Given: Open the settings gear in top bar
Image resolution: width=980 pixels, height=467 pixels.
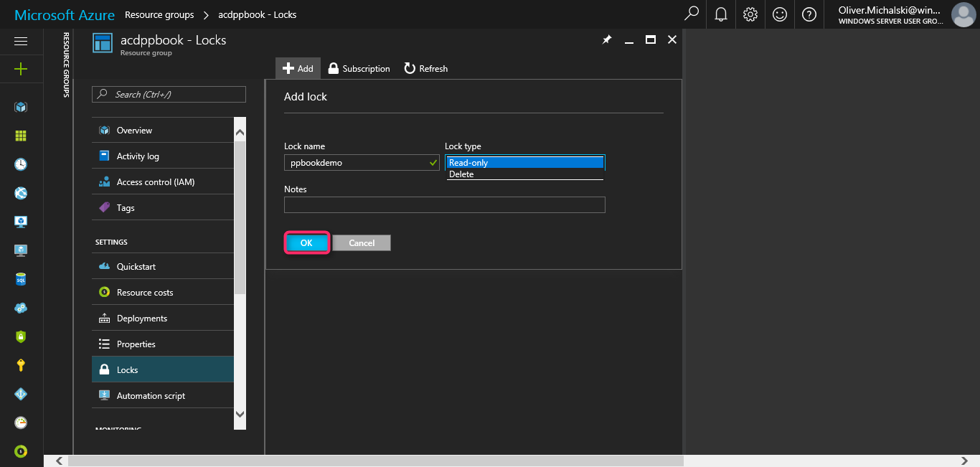Looking at the screenshot, I should (x=750, y=14).
